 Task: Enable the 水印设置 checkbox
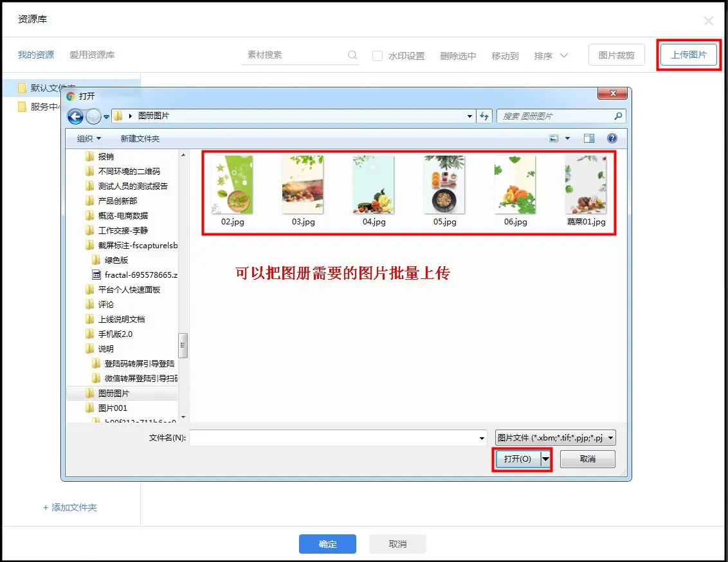[x=378, y=56]
